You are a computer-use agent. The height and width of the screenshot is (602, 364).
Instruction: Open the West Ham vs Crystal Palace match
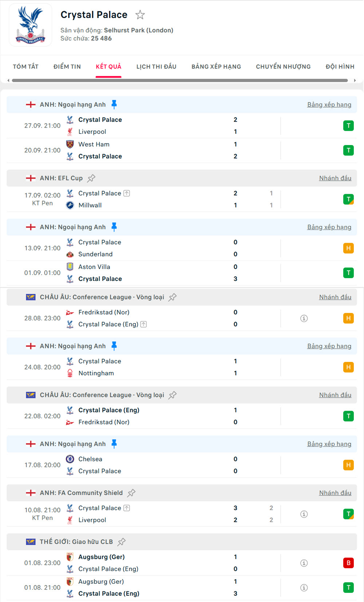pos(146,150)
